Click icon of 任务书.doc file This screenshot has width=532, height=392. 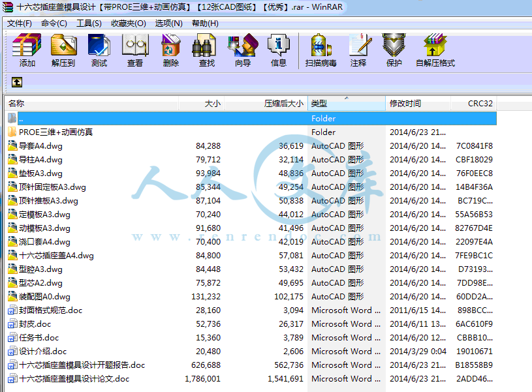coord(12,337)
